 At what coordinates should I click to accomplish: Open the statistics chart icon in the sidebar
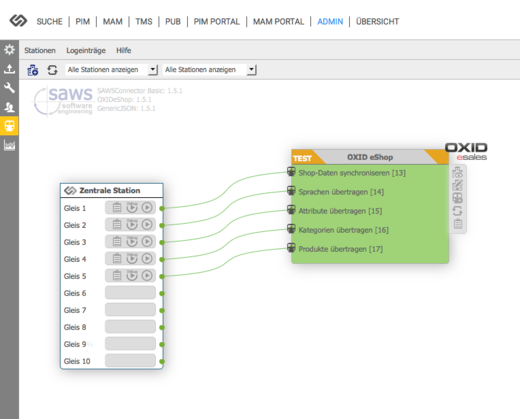click(x=9, y=145)
